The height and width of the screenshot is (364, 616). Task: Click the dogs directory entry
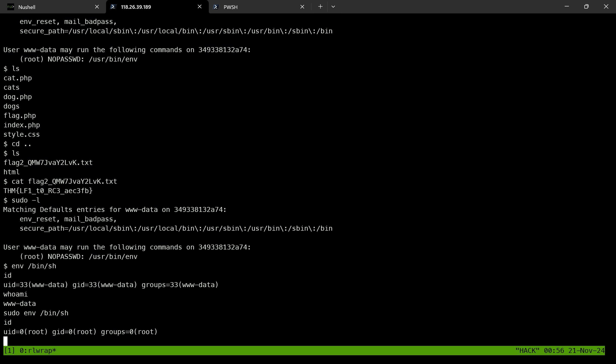click(x=12, y=106)
